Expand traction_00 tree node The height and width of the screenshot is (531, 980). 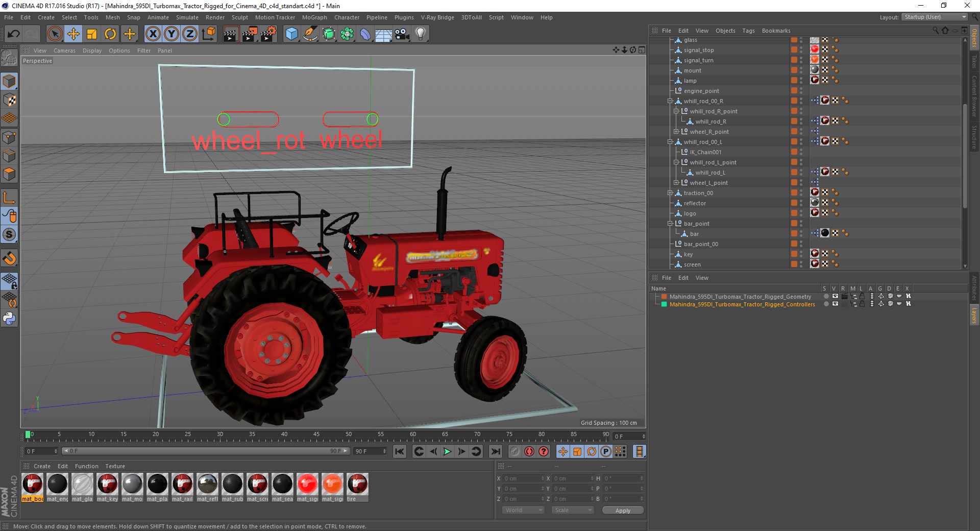pyautogui.click(x=670, y=193)
